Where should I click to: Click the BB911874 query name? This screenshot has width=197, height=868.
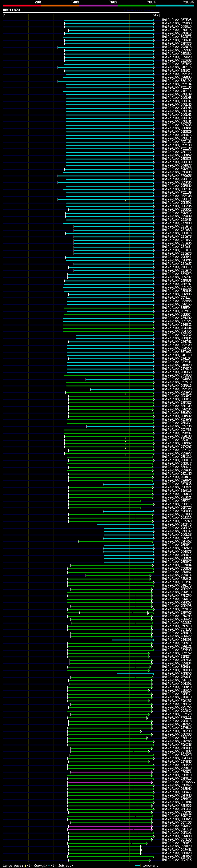coord(11,10)
